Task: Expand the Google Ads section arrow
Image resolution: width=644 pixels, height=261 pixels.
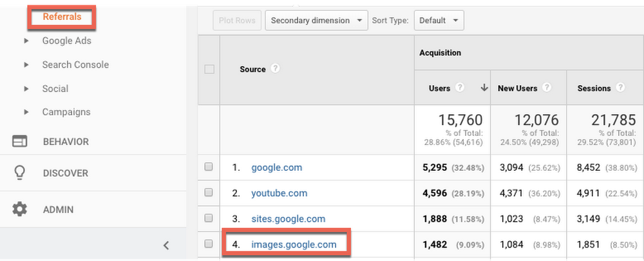Action: (26, 41)
